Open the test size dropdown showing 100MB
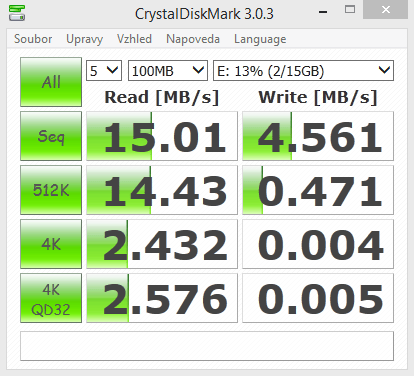The image size is (414, 376). 168,71
